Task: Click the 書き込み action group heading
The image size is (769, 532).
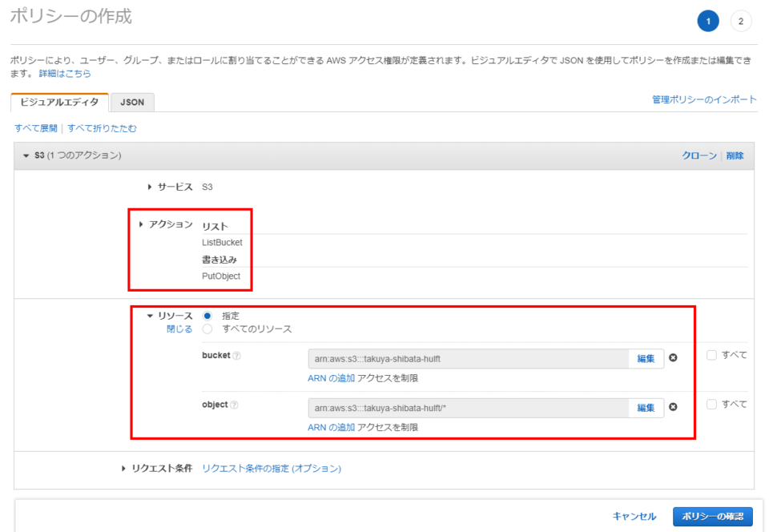Action: (219, 260)
